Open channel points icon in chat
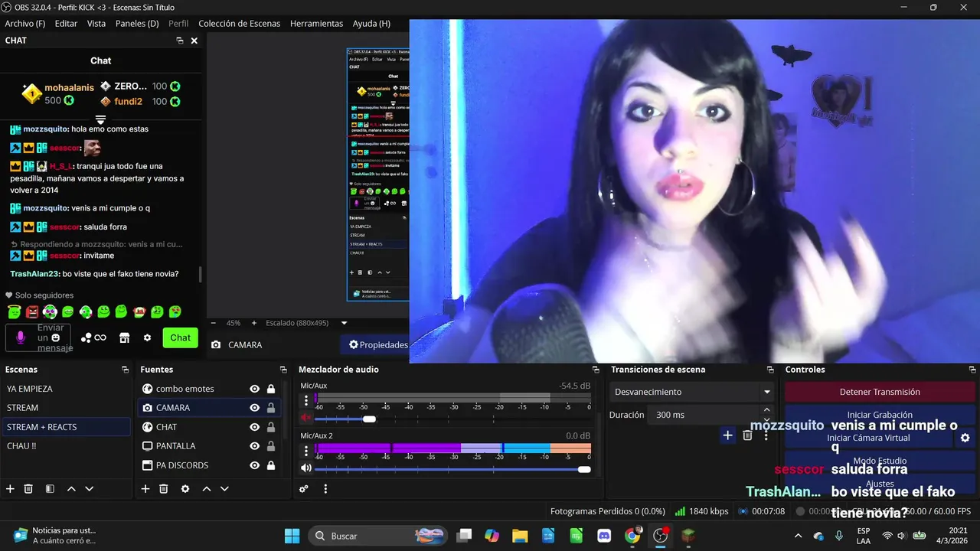This screenshot has width=980, height=551. 93,337
